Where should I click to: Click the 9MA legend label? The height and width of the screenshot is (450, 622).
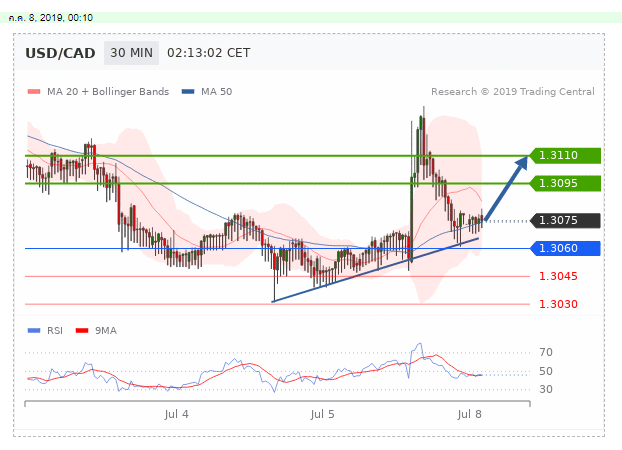tap(106, 331)
